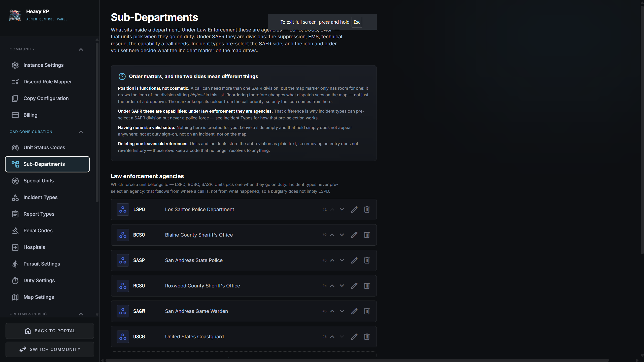The image size is (644, 362).
Task: Collapse the Community sidebar section
Action: tap(81, 49)
